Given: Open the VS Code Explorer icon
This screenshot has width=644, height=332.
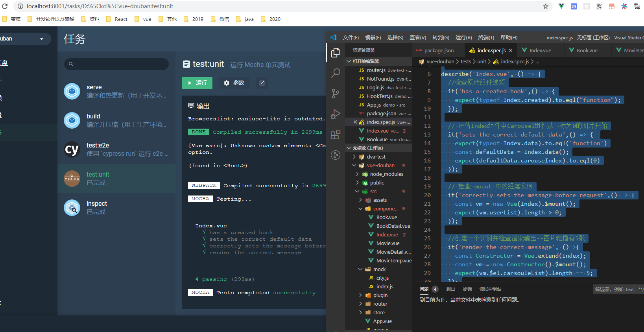Looking at the screenshot, I should point(336,52).
